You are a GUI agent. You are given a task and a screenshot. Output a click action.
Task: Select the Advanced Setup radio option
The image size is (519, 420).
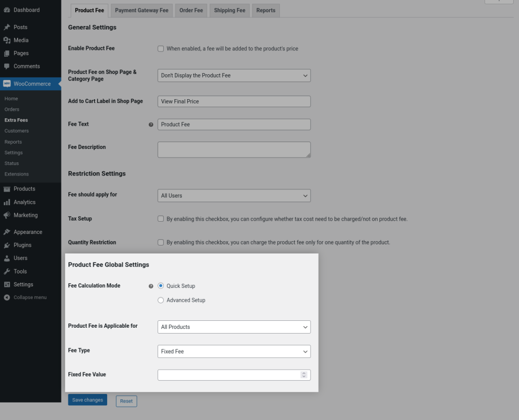pyautogui.click(x=161, y=300)
